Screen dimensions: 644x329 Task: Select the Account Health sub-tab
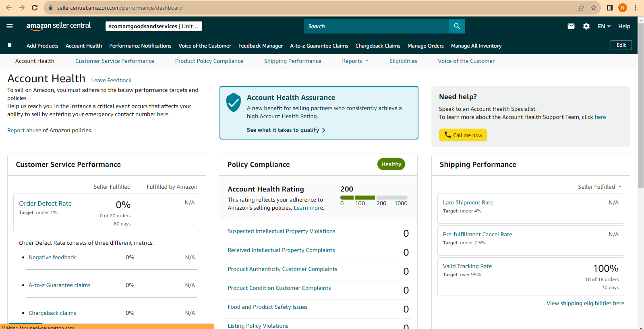point(35,61)
